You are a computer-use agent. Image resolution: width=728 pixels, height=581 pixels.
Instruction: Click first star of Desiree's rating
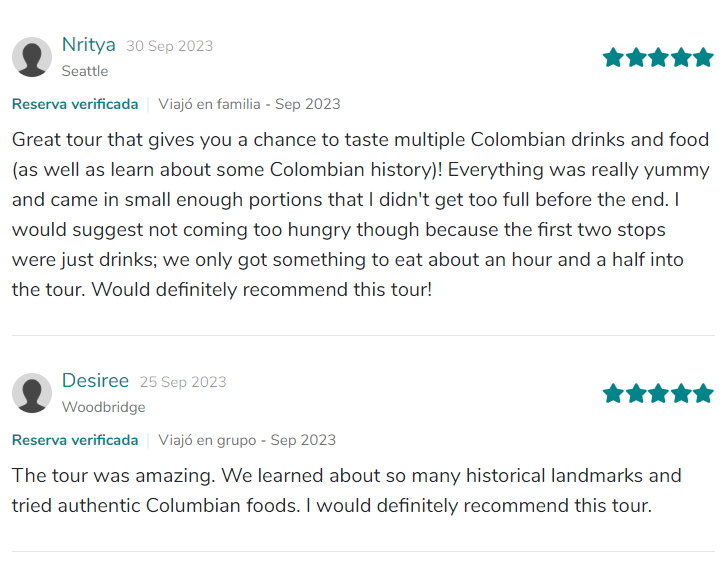[613, 393]
